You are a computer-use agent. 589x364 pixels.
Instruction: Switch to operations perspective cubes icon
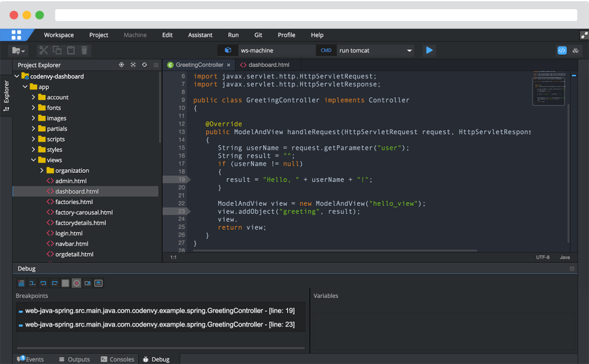point(576,50)
